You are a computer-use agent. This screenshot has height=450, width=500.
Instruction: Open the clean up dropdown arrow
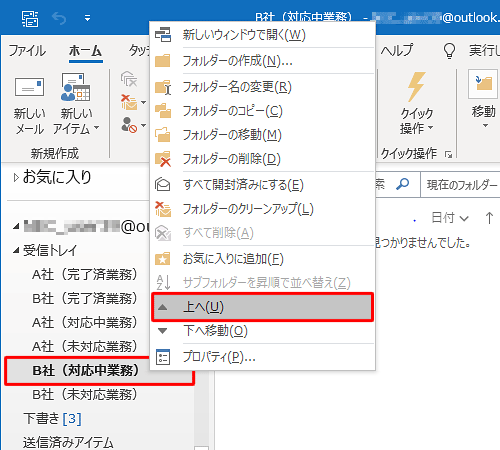pos(143,102)
